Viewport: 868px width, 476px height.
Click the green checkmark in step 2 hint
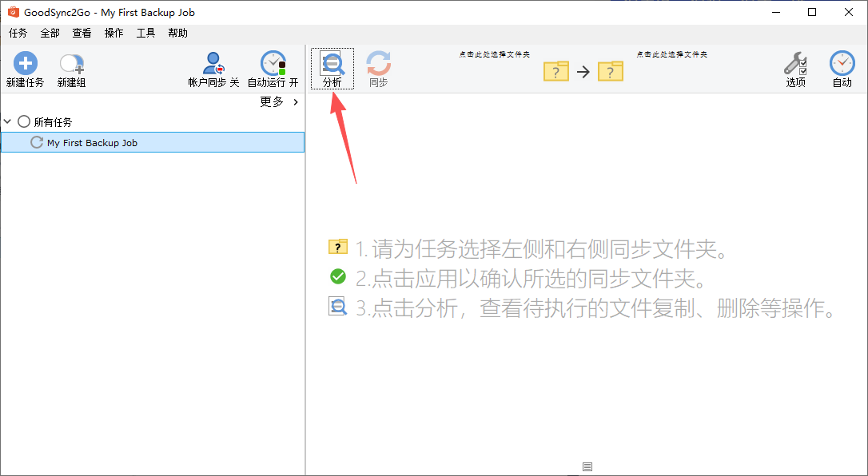337,276
